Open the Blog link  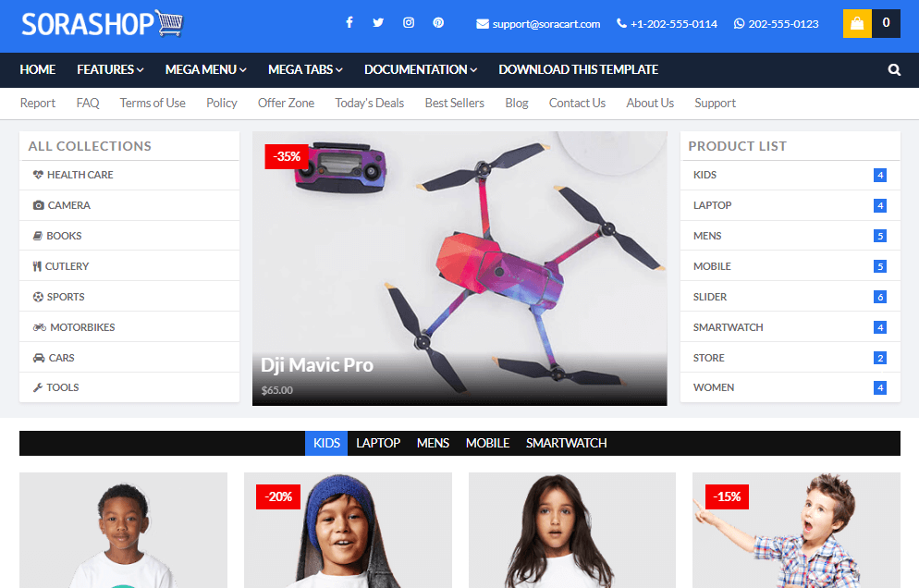[517, 104]
